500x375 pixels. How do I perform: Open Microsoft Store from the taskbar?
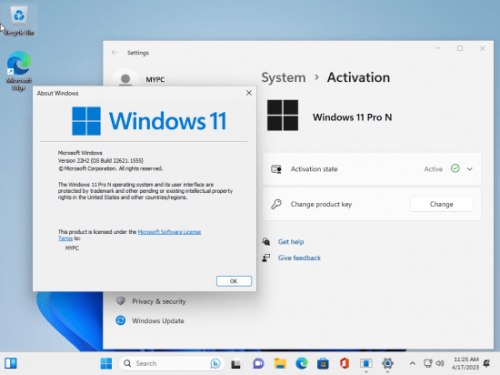pos(323,363)
